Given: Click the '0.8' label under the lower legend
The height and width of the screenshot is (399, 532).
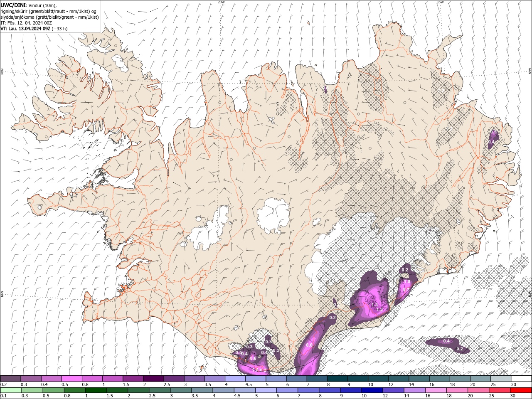Looking at the screenshot, I should coord(67,396).
